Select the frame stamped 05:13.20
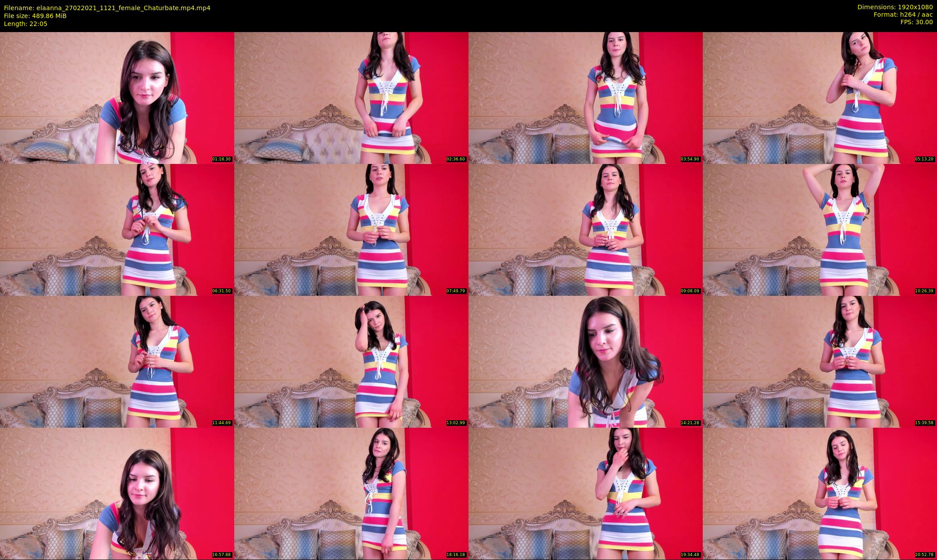This screenshot has width=937, height=560. pyautogui.click(x=820, y=98)
